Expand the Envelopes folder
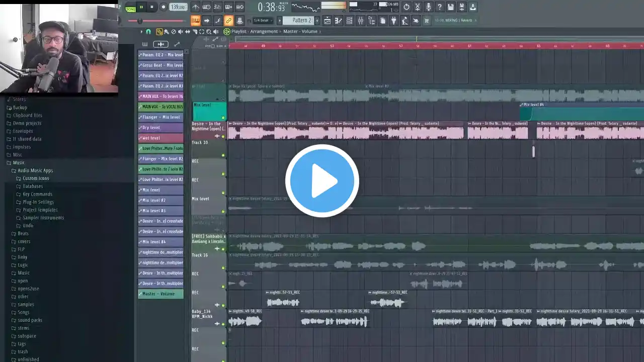Viewport: 644px width, 362px height. [20, 131]
